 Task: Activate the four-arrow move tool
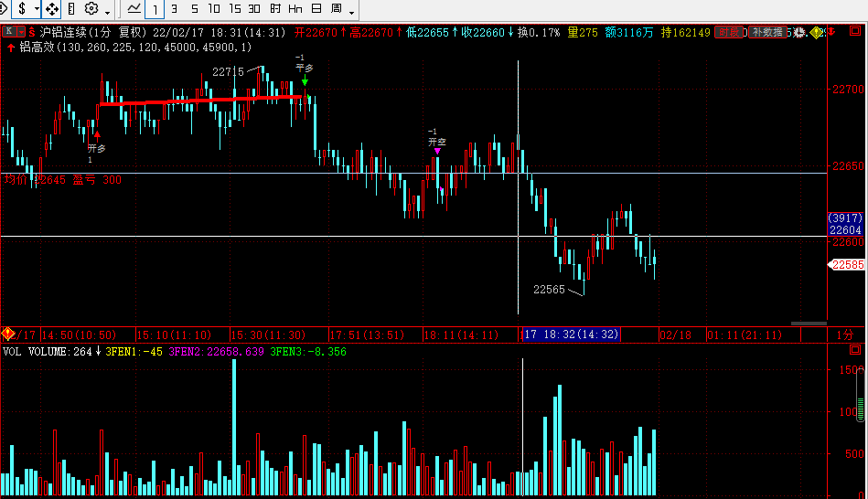51,8
